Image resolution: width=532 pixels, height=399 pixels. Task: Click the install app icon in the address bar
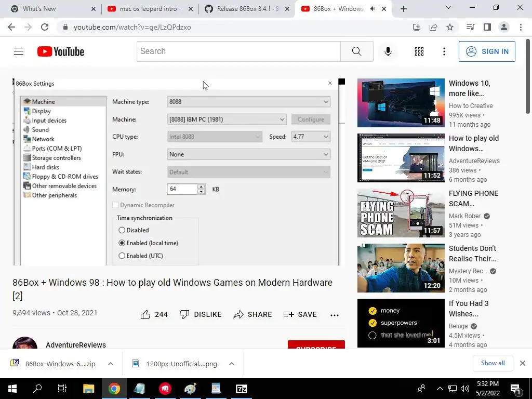417,27
